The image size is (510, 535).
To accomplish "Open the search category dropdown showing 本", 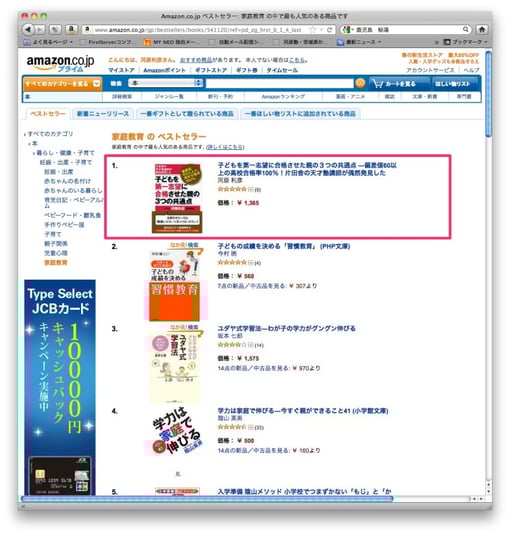I will [x=166, y=83].
